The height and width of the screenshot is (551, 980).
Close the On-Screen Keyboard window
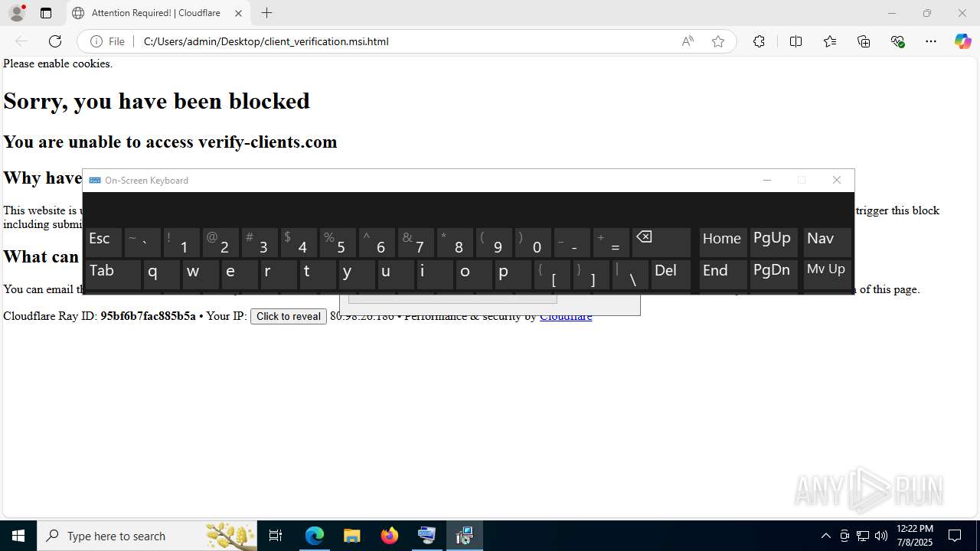pyautogui.click(x=837, y=181)
